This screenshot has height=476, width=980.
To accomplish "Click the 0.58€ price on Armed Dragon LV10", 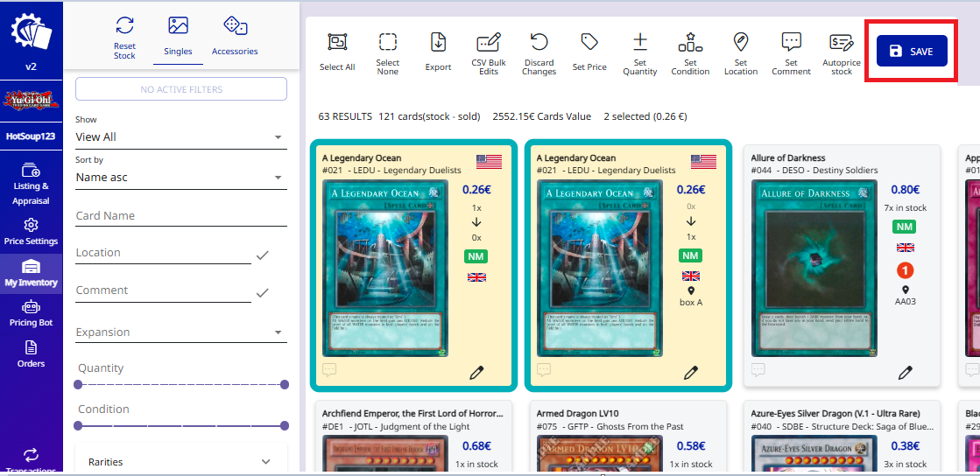I will [x=691, y=446].
